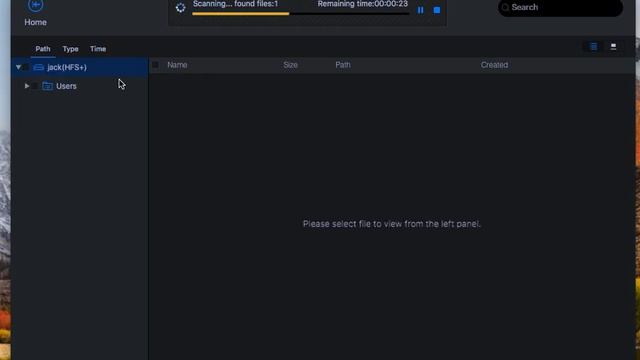
Task: Click the scanning spinner gear icon
Action: click(180, 8)
